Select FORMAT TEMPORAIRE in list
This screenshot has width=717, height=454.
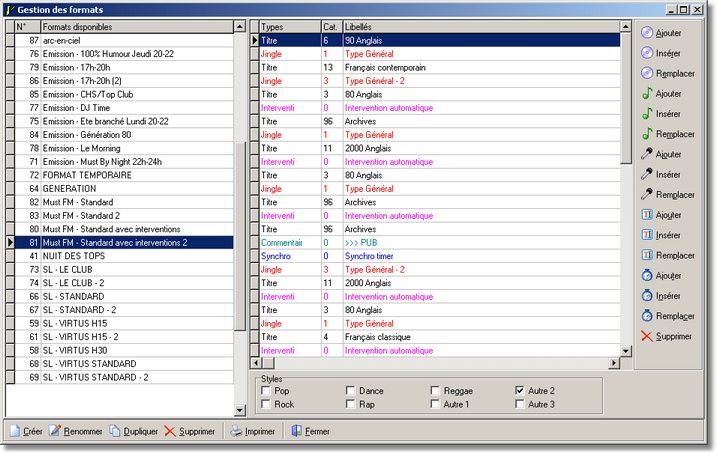click(124, 175)
